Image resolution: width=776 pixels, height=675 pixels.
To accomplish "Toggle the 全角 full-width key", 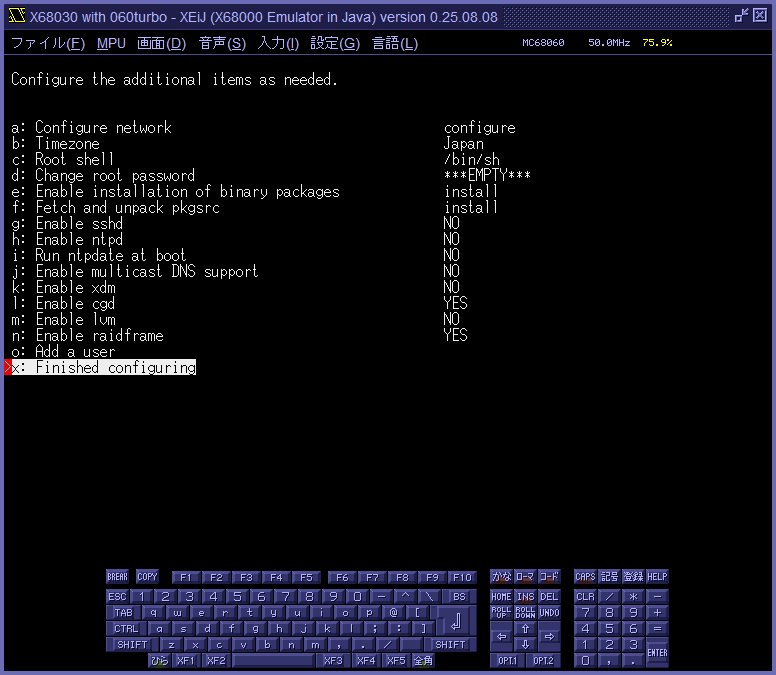I will coord(423,661).
